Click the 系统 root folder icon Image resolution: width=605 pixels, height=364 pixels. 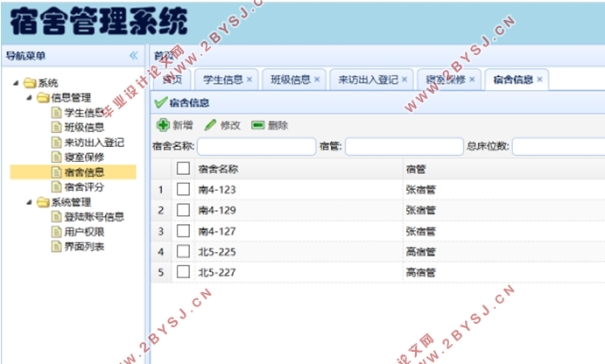(30, 83)
